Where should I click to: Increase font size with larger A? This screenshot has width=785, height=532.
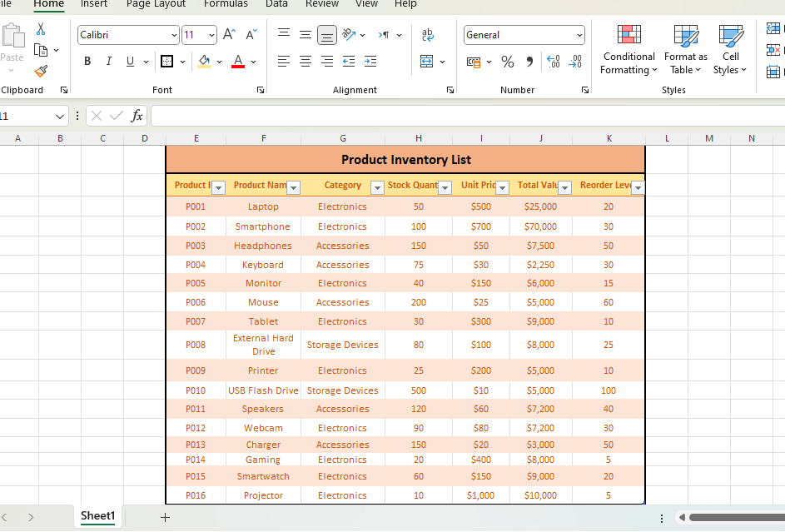coord(229,34)
